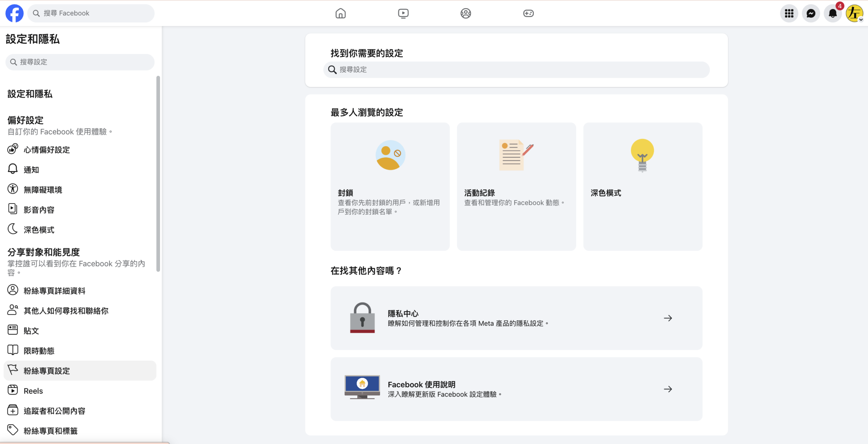Viewport: 868px width, 444px height.
Task: Click the sidebar 搜尋設定 field
Action: [80, 62]
